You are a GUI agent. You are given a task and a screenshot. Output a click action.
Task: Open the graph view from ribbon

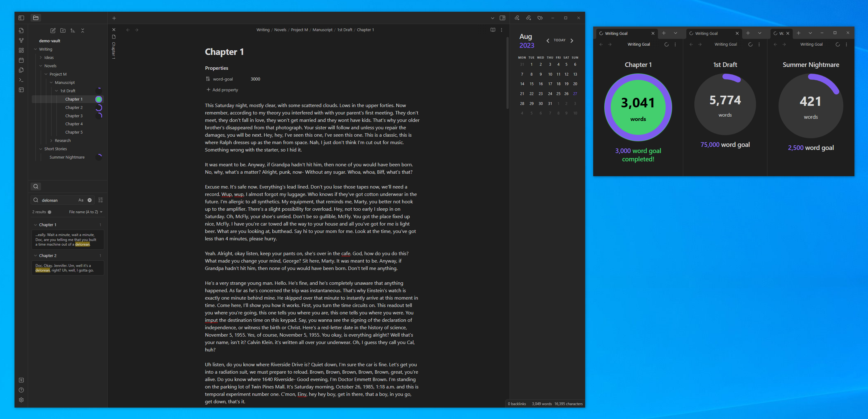(x=21, y=40)
